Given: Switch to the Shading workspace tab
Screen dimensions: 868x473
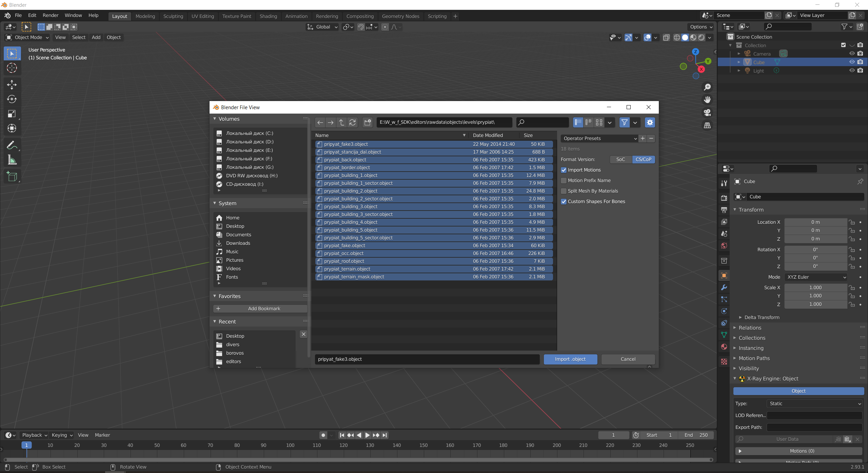Looking at the screenshot, I should [268, 16].
